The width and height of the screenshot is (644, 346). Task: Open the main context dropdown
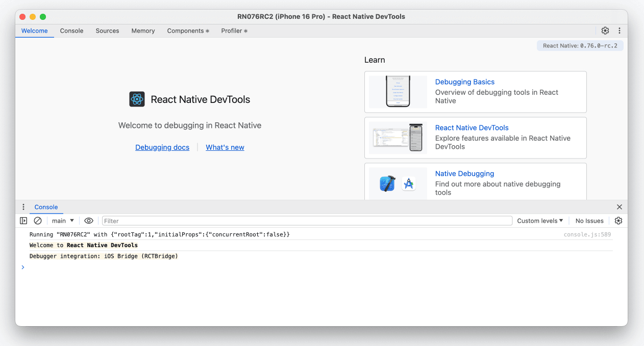63,221
